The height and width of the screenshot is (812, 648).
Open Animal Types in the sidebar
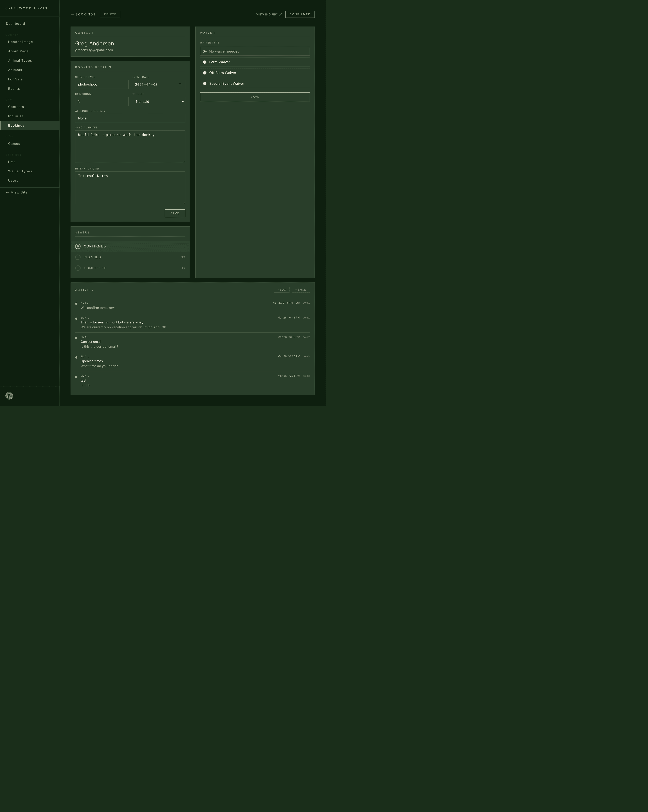coord(20,61)
